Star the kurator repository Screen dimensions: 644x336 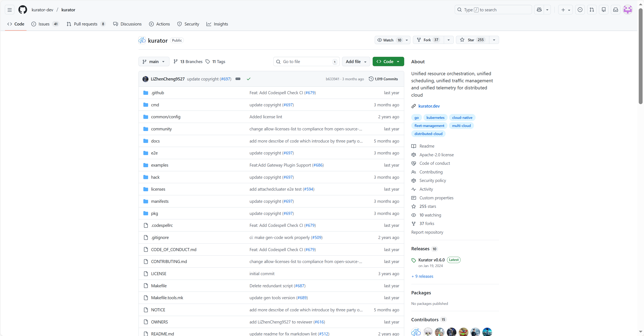click(471, 40)
